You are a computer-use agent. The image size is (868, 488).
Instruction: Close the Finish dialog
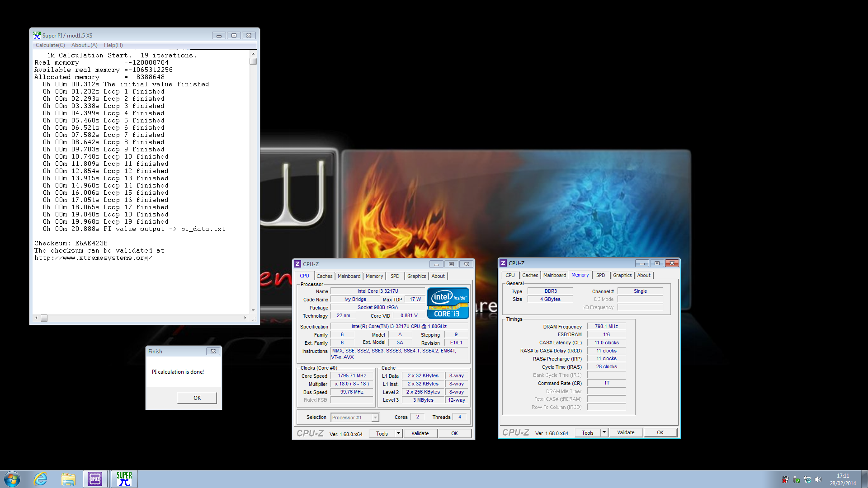[x=213, y=351]
